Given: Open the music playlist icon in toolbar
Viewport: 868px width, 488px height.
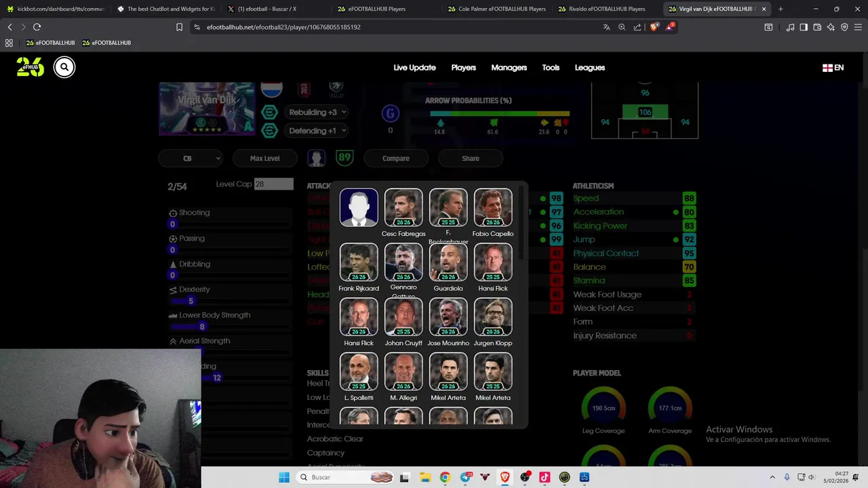Looking at the screenshot, I should pyautogui.click(x=790, y=27).
